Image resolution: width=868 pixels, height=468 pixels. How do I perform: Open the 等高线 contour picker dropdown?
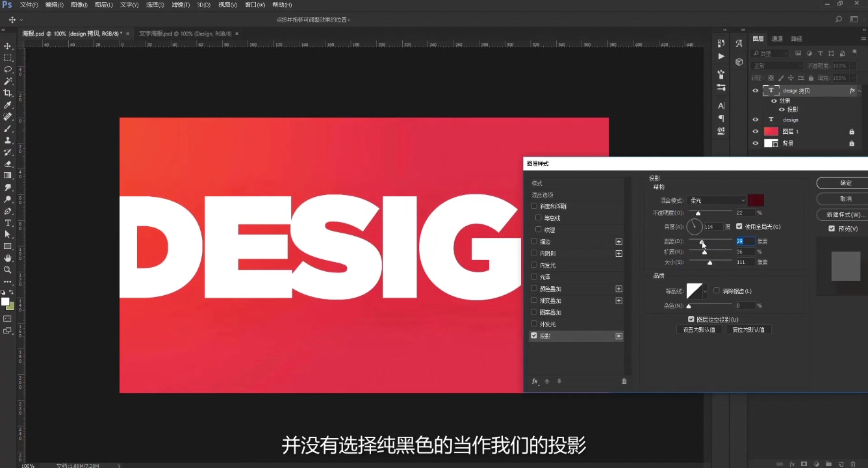pos(705,291)
